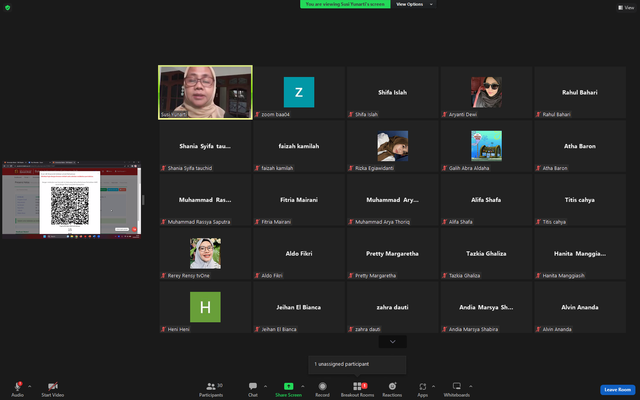
Task: Click muted mic icon on Tazkia Ghaliza
Action: pos(444,276)
